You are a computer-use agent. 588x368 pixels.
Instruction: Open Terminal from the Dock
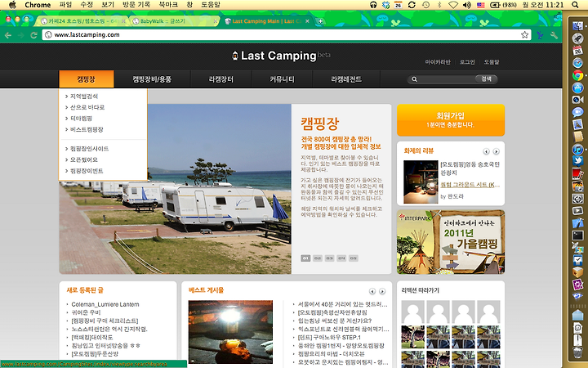tap(578, 236)
